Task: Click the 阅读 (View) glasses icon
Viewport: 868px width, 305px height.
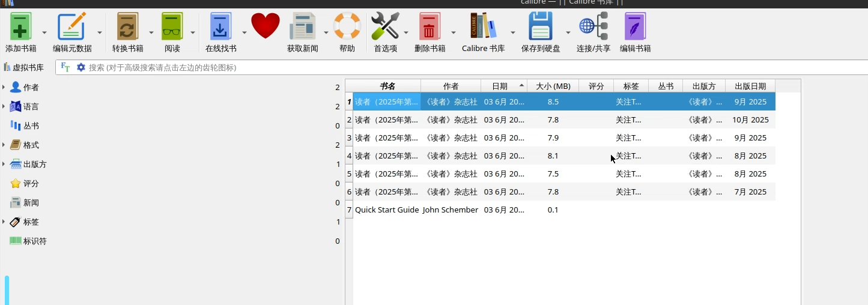Action: coord(172,26)
